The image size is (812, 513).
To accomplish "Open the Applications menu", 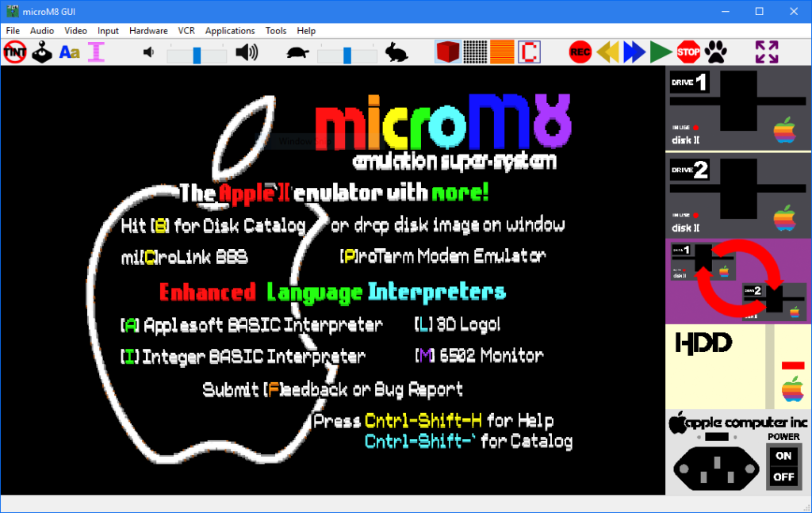I will click(x=230, y=31).
